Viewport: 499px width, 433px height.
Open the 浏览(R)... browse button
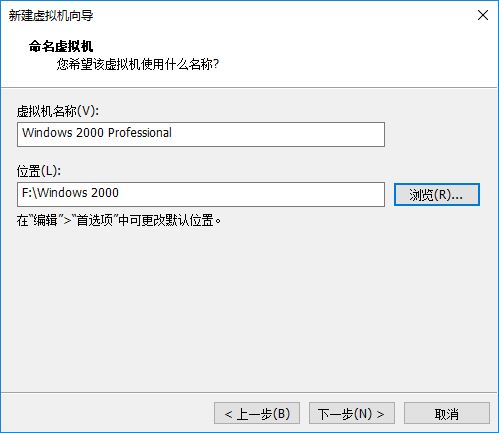coord(437,194)
